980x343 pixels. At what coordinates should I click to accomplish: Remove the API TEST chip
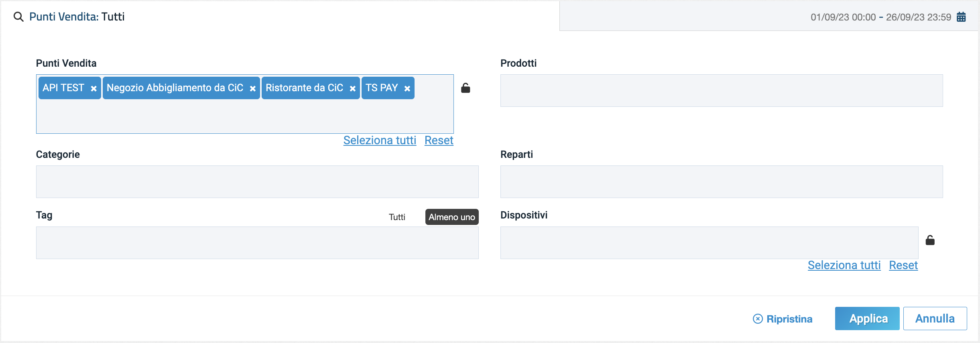94,88
